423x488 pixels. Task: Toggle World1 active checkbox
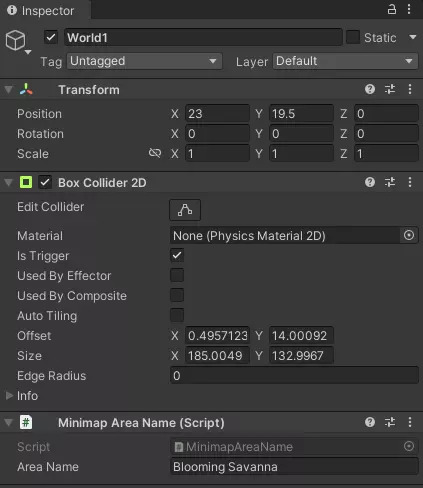[x=51, y=37]
